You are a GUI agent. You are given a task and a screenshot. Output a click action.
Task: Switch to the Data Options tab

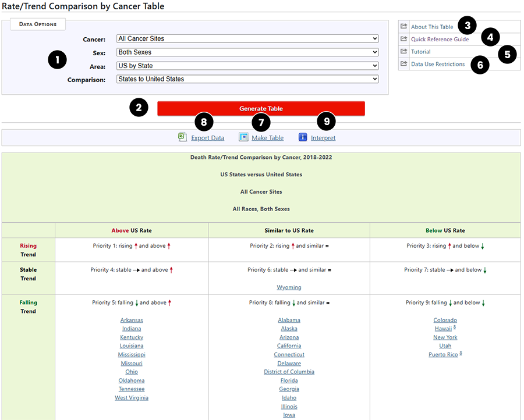(x=37, y=24)
